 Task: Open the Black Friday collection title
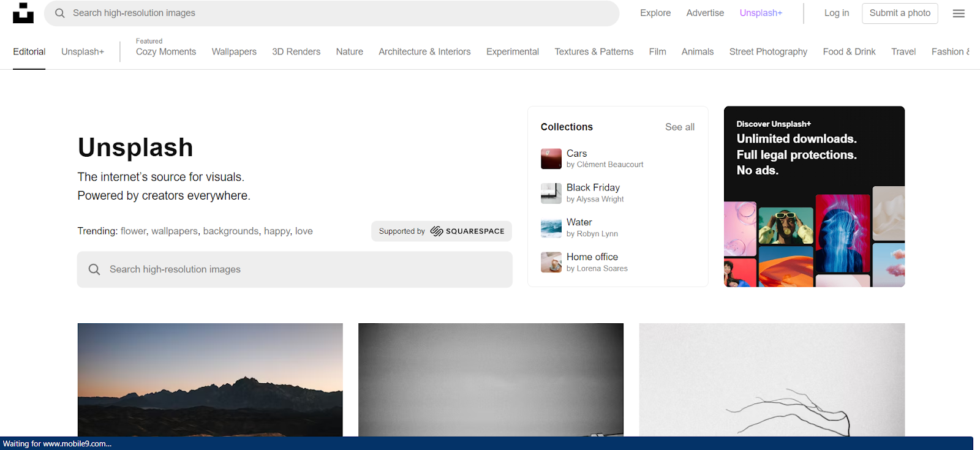tap(593, 187)
